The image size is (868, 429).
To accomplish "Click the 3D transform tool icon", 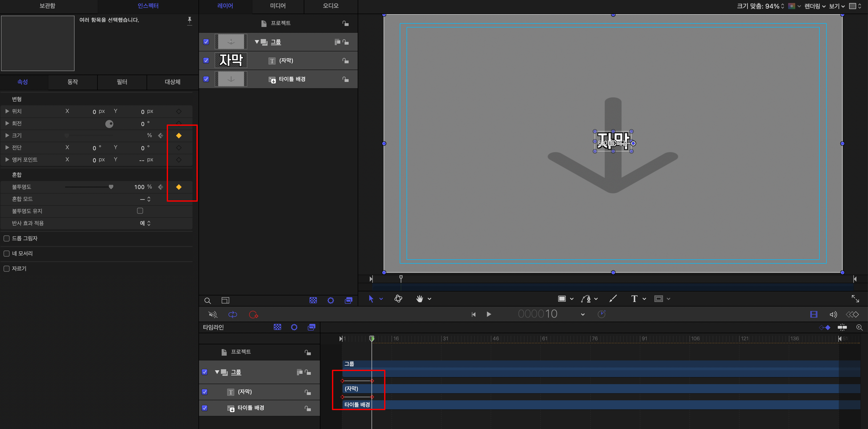I will tap(398, 299).
